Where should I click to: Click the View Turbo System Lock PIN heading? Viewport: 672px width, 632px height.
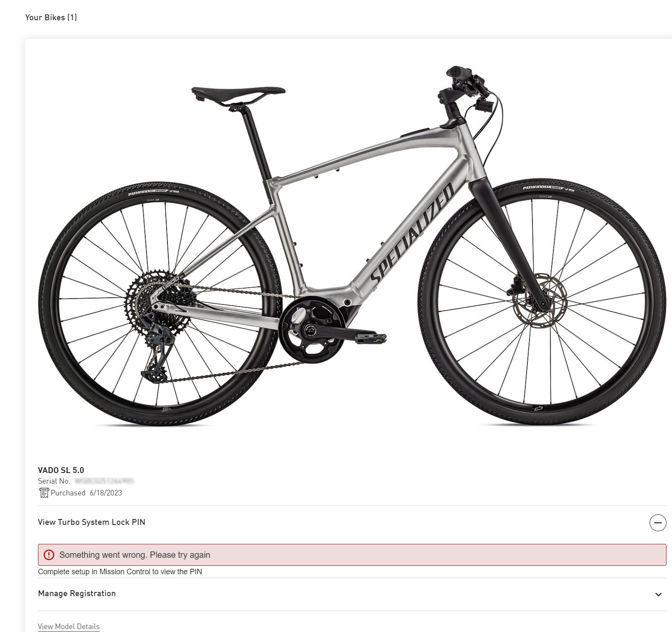click(x=92, y=522)
